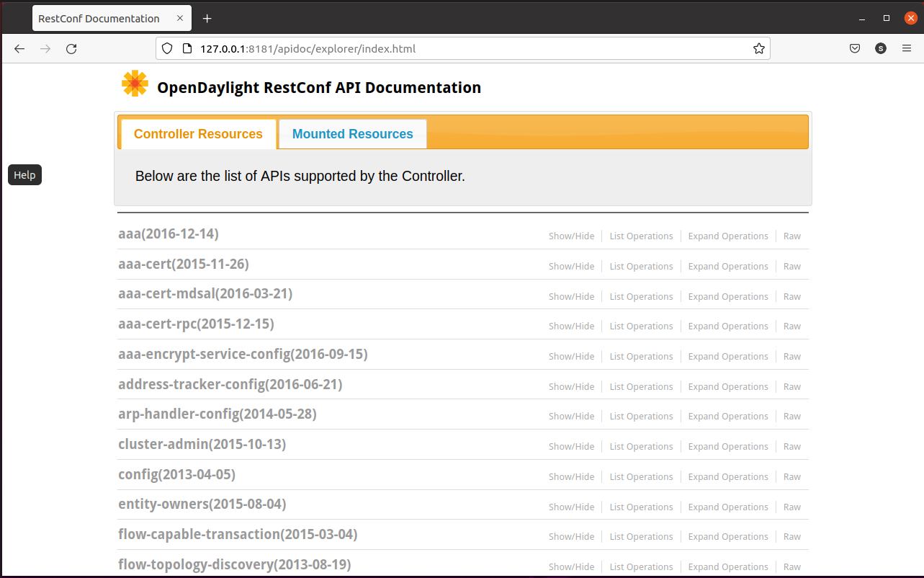Click Show/Hide for config(2013-04-05)
Screen dimensions: 924x578
572,477
